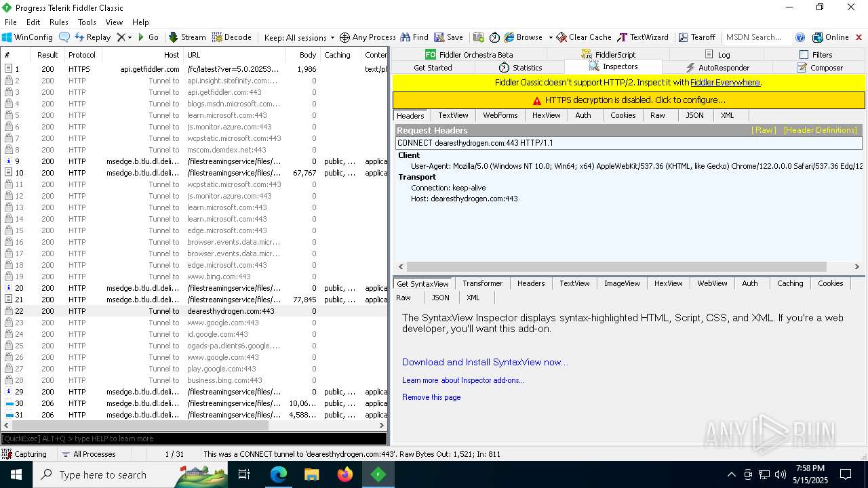Image resolution: width=868 pixels, height=488 pixels.
Task: Click Remove this page link
Action: [x=431, y=397]
